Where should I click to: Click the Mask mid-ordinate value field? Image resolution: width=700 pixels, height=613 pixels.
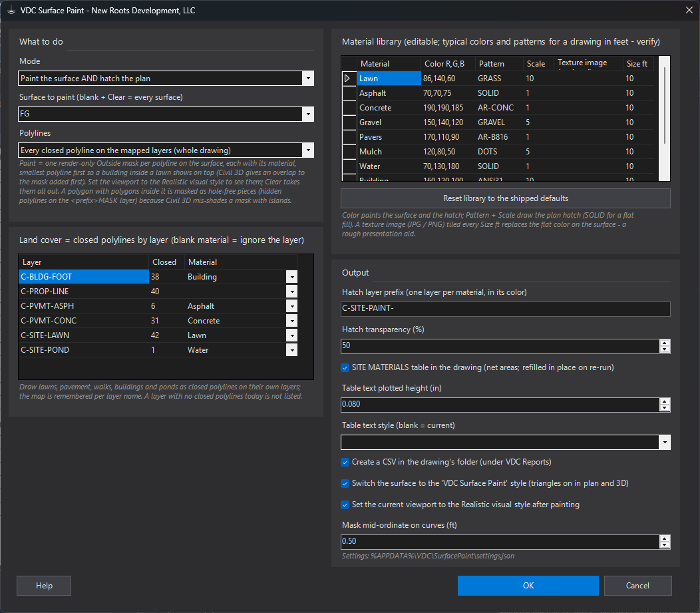click(x=500, y=542)
